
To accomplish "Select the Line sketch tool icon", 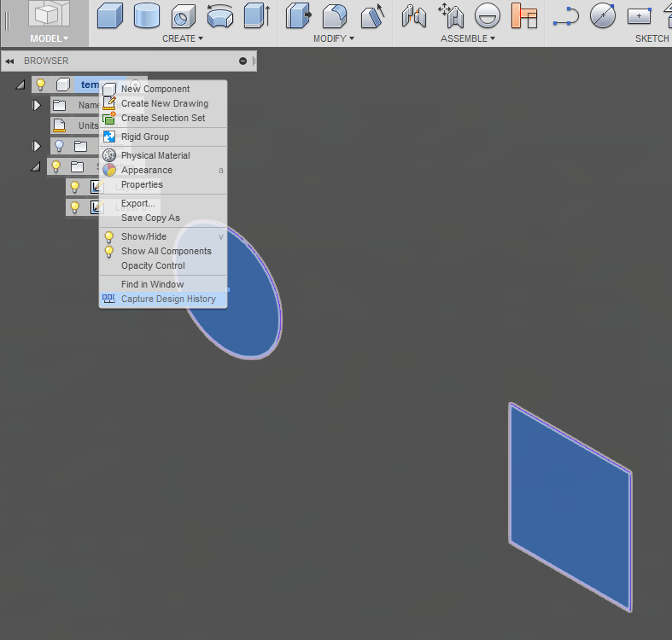I will click(566, 16).
